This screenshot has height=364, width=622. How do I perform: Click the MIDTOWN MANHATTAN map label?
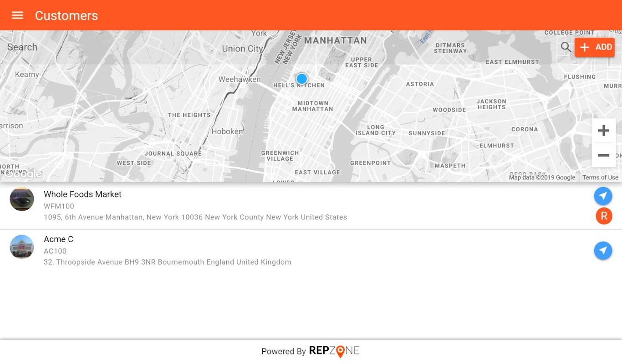click(312, 106)
